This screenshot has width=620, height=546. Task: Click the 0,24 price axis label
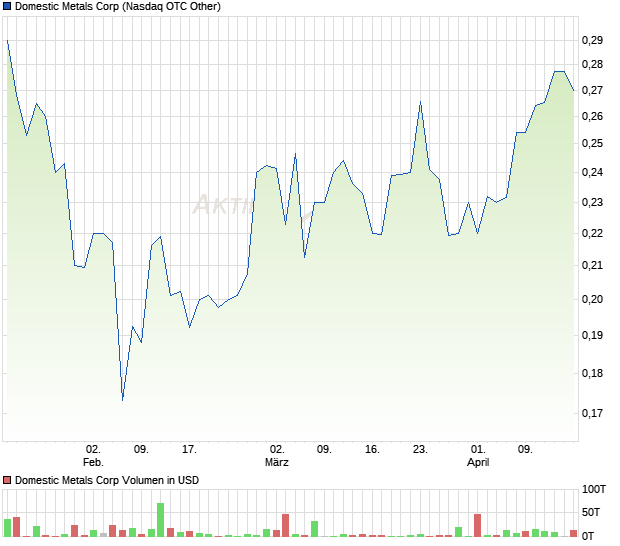(x=592, y=172)
